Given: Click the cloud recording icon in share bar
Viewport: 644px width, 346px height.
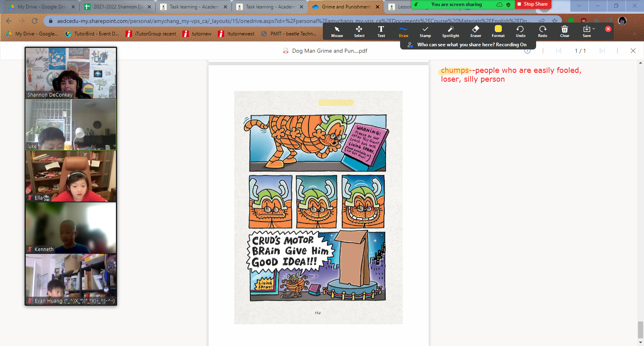Looking at the screenshot, I should tap(499, 5).
